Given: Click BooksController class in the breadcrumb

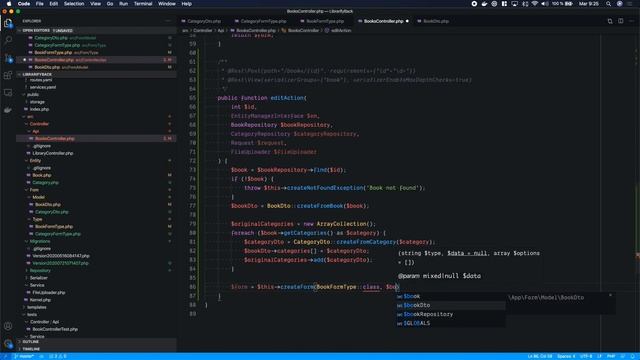Looking at the screenshot, I should (x=303, y=31).
